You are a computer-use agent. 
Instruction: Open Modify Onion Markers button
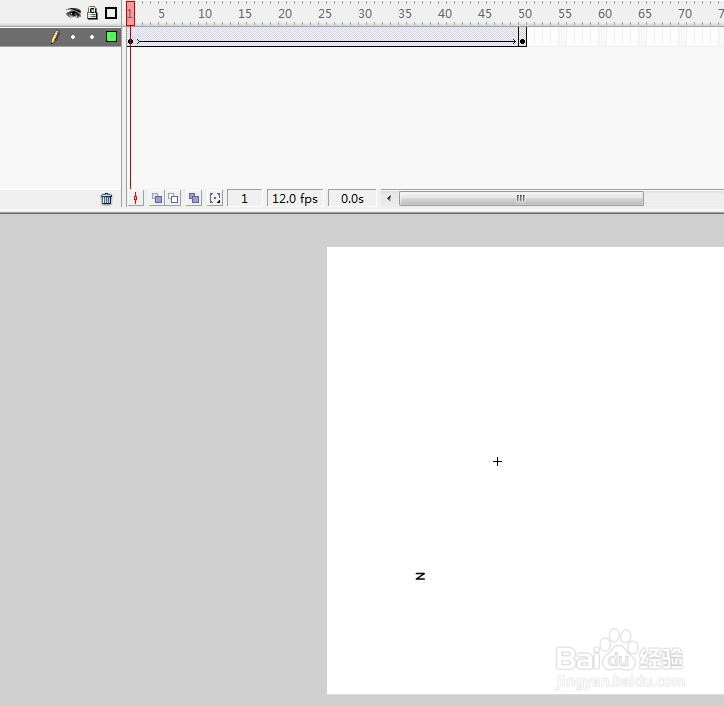(215, 199)
